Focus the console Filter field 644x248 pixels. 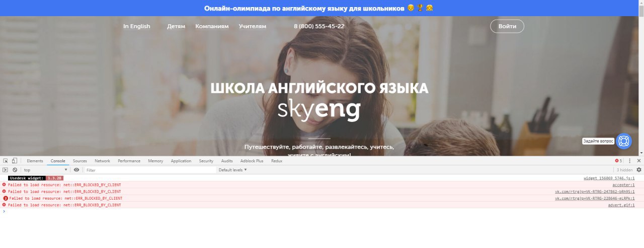pos(150,170)
